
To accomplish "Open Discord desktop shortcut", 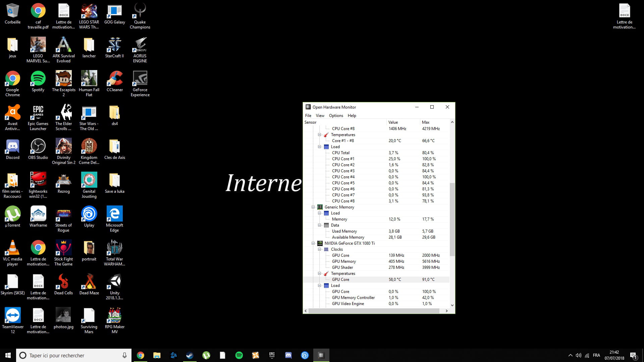I will 12,149.
